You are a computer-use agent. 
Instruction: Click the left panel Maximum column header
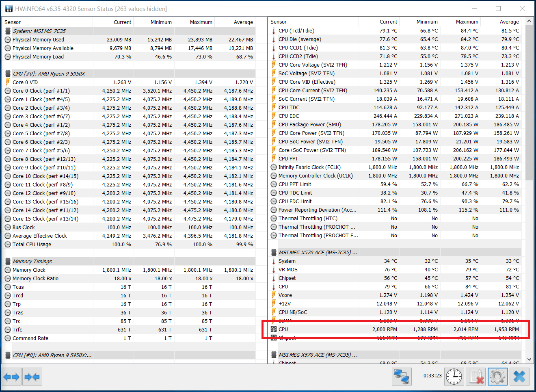coord(194,22)
